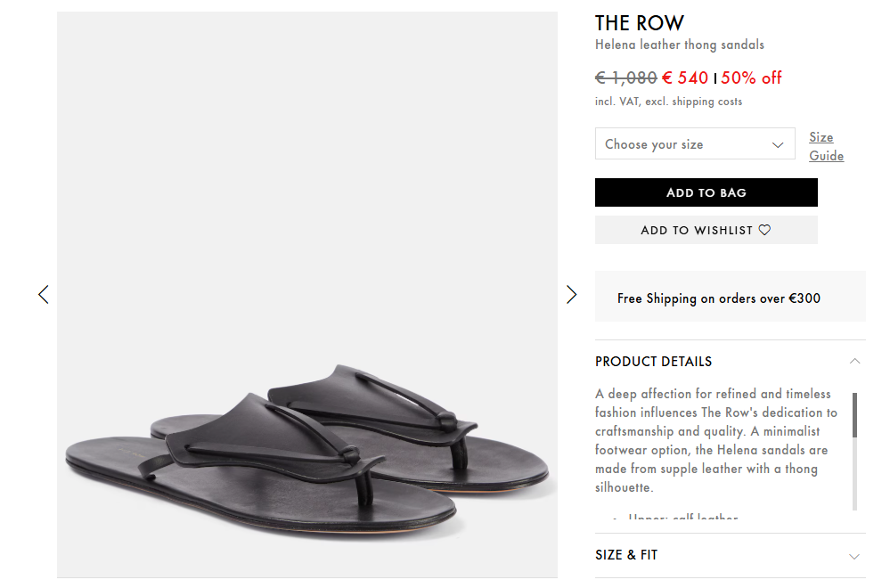Show the previous product image

tap(44, 294)
